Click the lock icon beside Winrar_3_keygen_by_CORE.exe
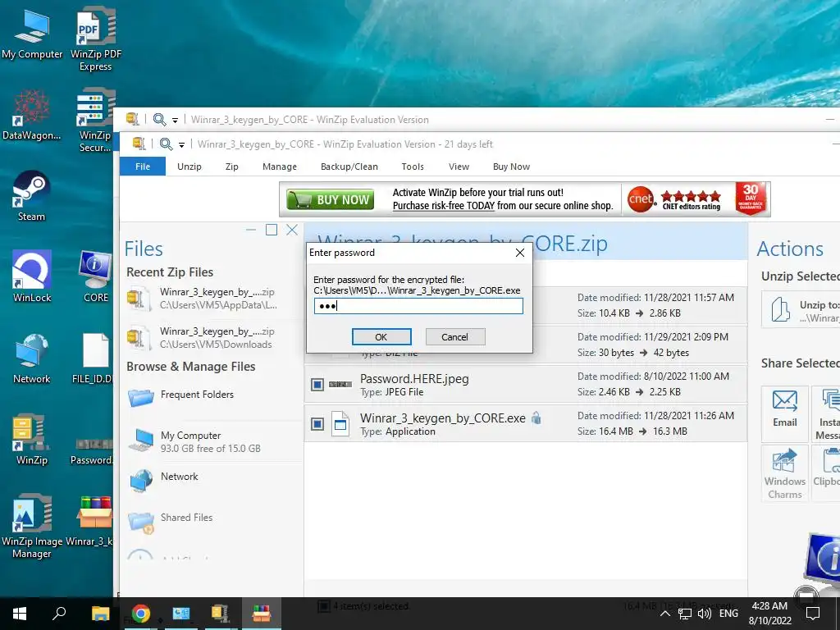The height and width of the screenshot is (630, 840). pos(536,418)
